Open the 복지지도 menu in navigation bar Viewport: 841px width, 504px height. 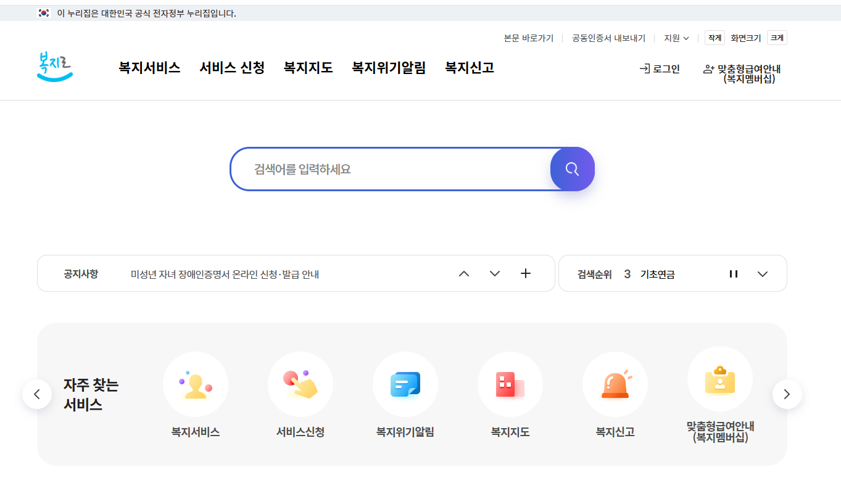(x=309, y=68)
